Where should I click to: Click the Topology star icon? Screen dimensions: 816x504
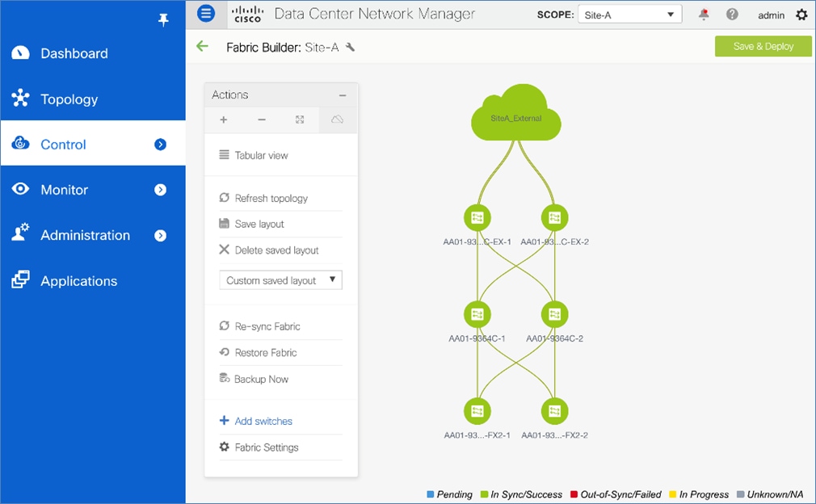(x=20, y=98)
